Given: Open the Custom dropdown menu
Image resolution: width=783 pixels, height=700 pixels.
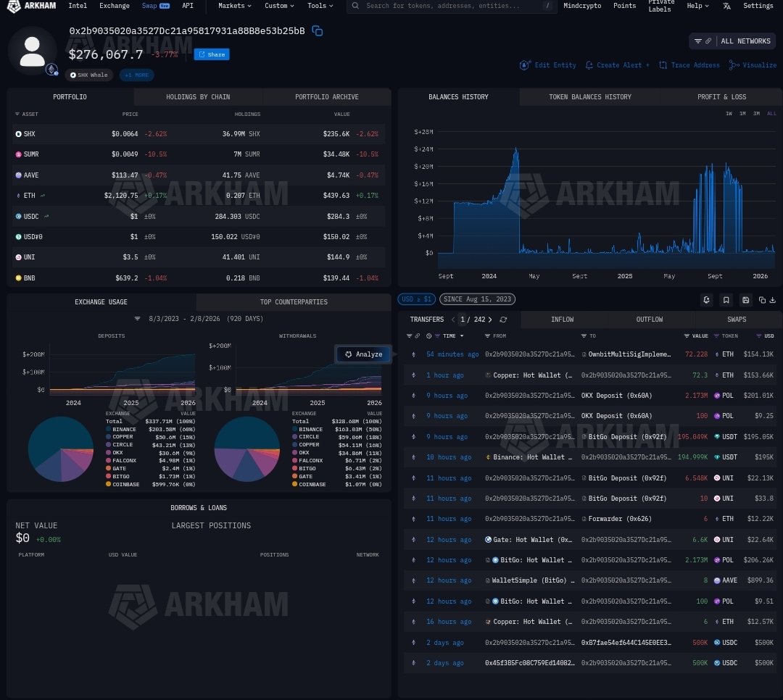Looking at the screenshot, I should point(279,6).
